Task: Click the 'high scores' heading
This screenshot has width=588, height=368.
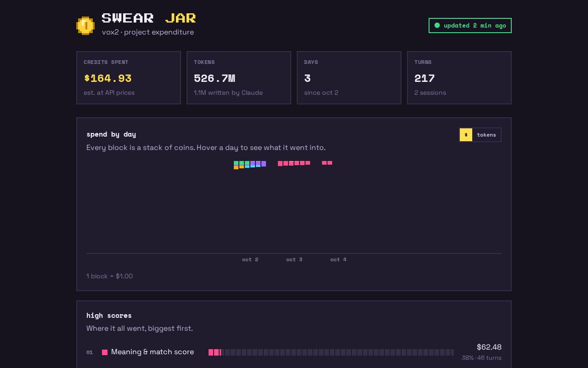Action: tap(109, 316)
